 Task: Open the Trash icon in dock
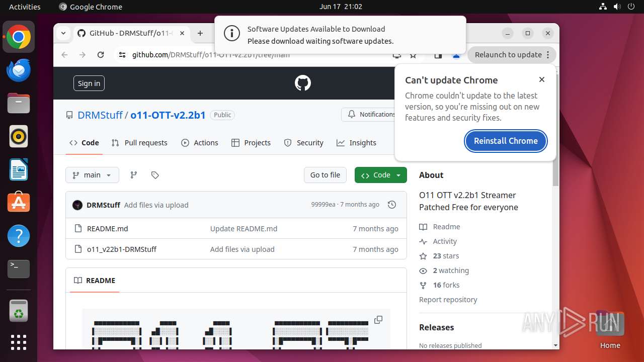pos(19,311)
